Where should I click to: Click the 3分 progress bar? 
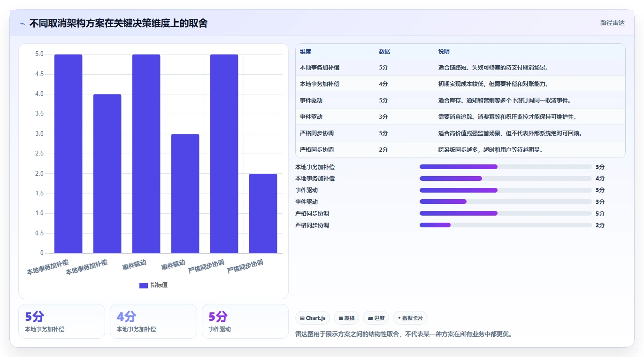(x=506, y=202)
